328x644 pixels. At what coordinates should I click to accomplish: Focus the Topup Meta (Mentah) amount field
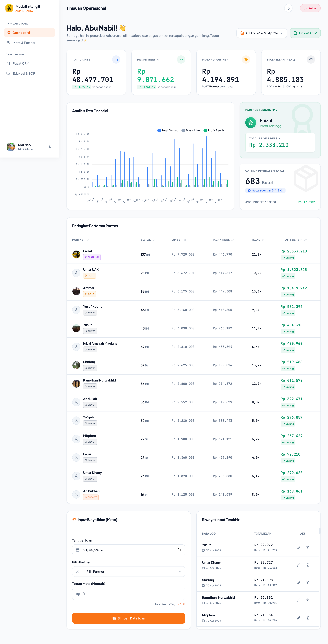click(129, 594)
